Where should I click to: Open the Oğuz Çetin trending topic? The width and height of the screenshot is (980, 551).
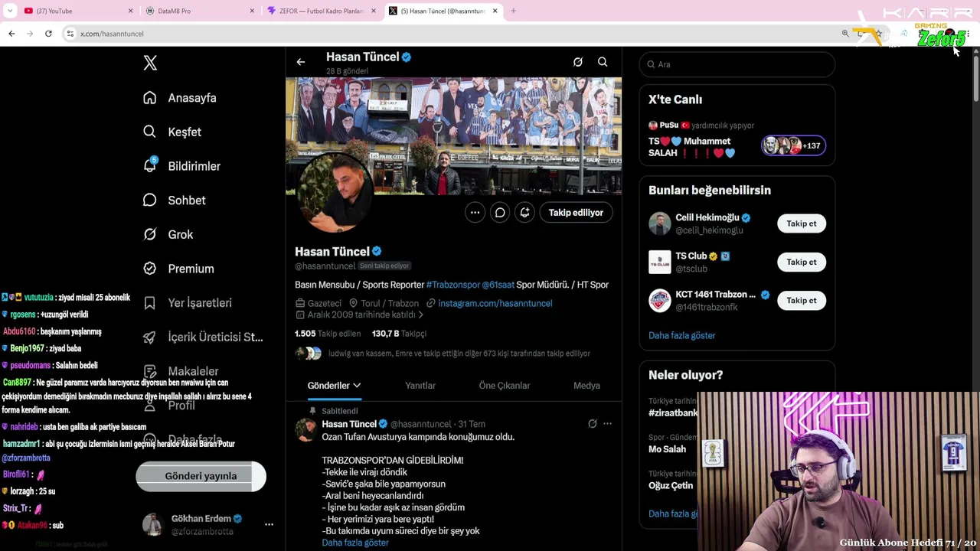coord(671,485)
